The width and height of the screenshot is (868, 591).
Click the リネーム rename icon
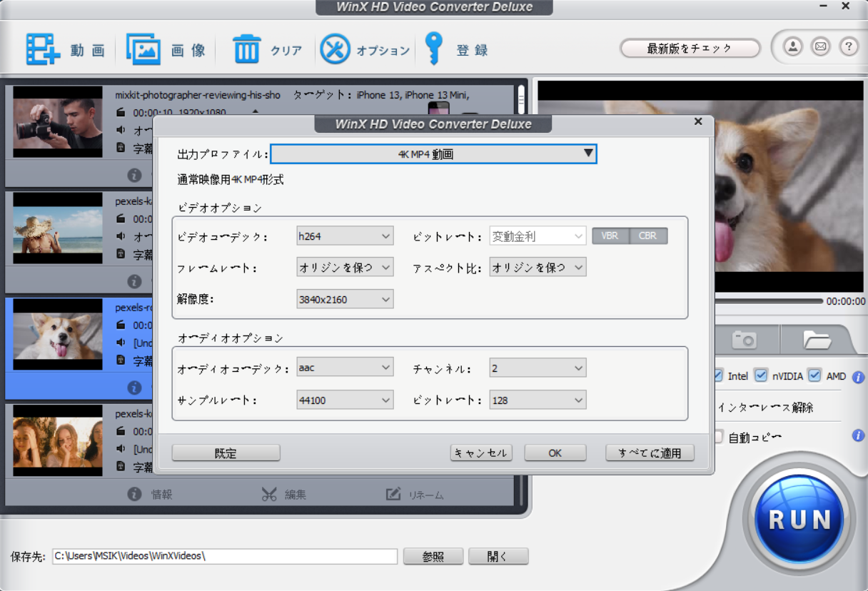pos(393,494)
